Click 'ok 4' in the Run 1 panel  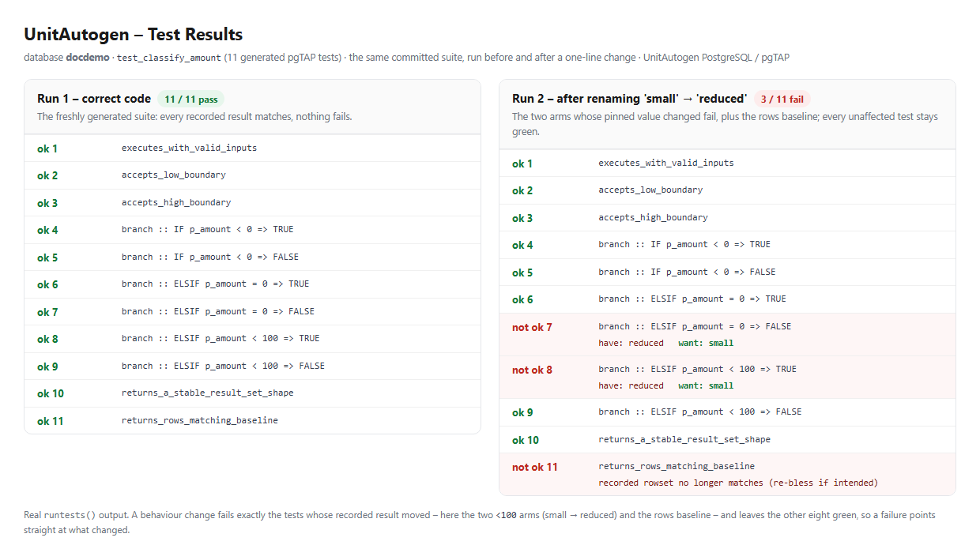tap(47, 230)
